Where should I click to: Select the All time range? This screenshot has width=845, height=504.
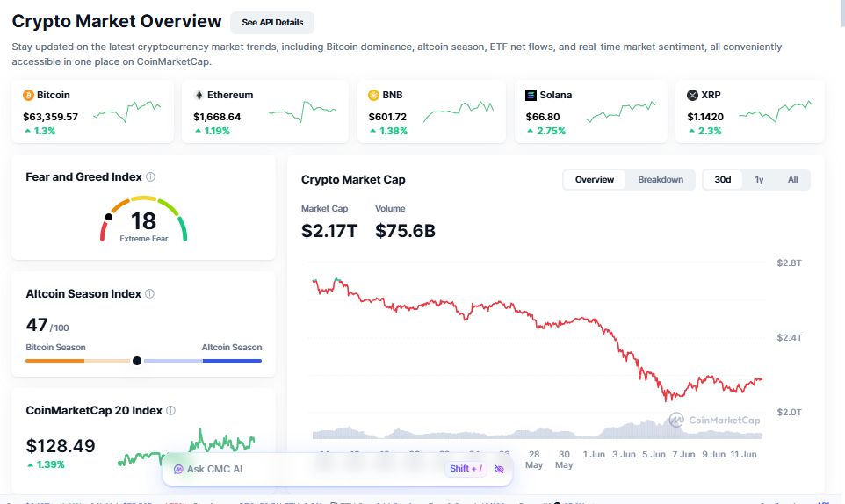pyautogui.click(x=792, y=180)
